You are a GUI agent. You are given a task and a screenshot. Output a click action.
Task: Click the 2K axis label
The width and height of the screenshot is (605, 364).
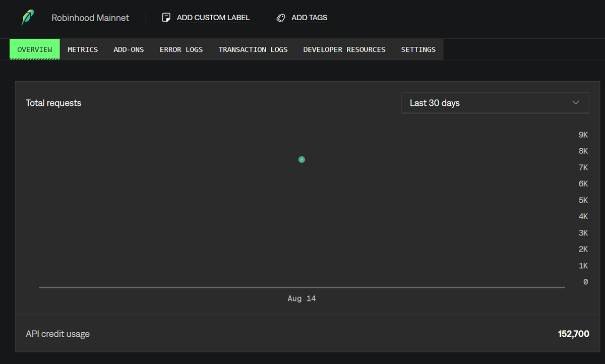coord(583,250)
